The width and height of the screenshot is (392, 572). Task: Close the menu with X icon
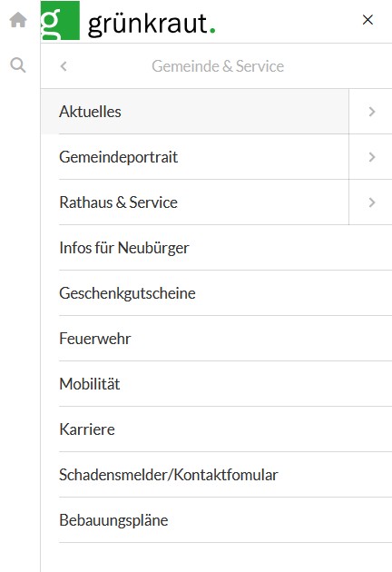tap(367, 20)
